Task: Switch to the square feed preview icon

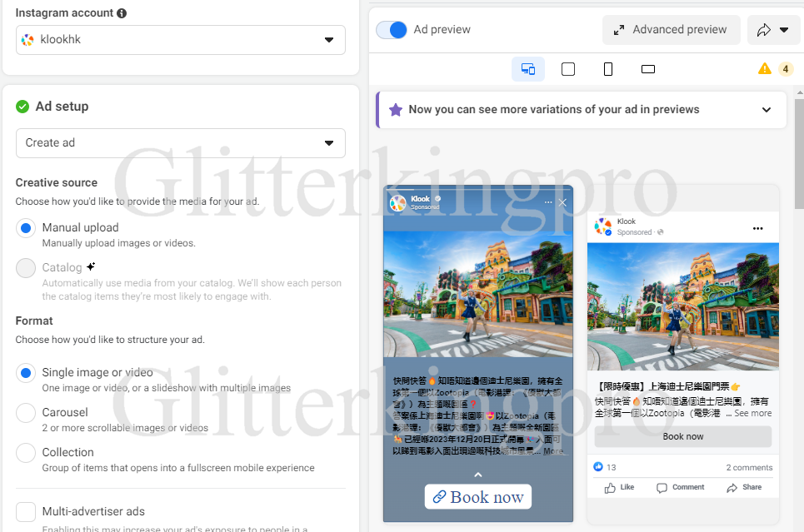Action: pyautogui.click(x=568, y=69)
